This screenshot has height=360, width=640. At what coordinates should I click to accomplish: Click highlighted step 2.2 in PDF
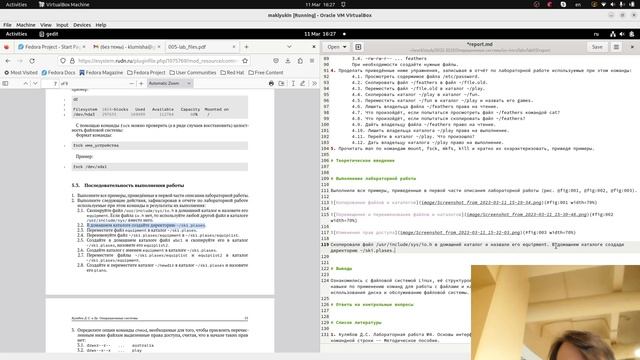[x=146, y=225]
